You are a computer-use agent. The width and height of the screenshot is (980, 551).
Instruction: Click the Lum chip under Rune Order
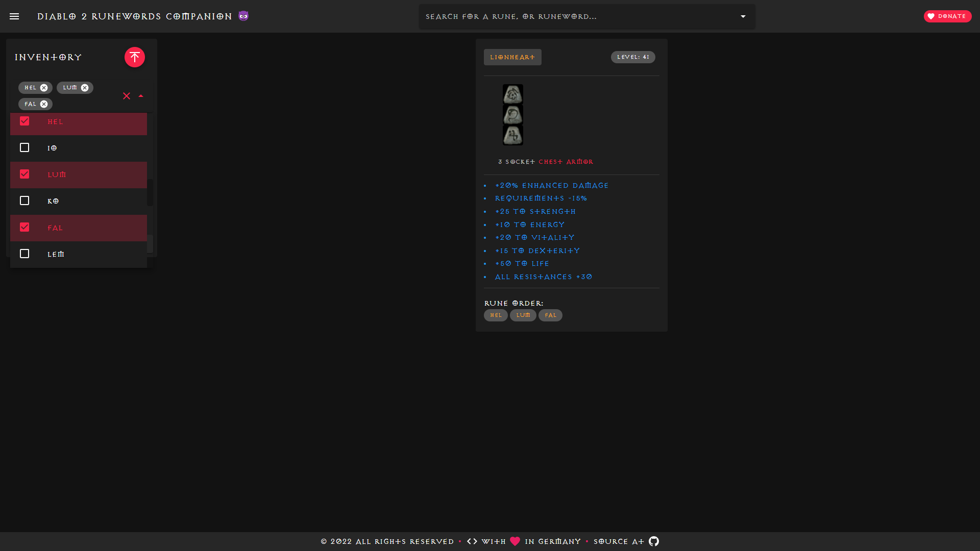(x=523, y=315)
